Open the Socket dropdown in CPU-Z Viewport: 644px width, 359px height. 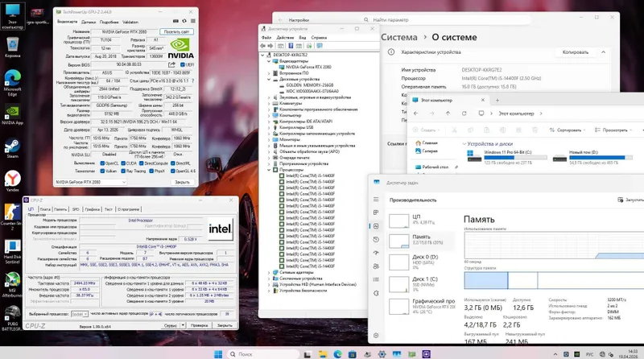pyautogui.click(x=80, y=314)
